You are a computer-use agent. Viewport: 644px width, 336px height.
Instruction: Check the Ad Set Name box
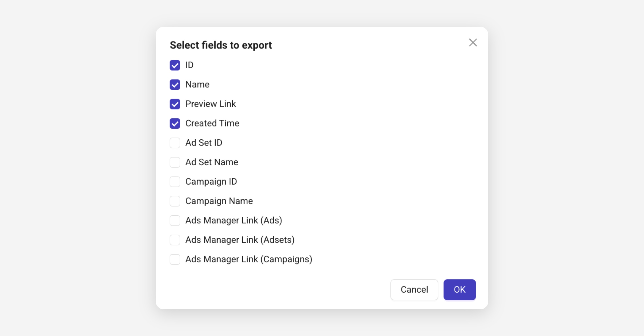tap(175, 162)
